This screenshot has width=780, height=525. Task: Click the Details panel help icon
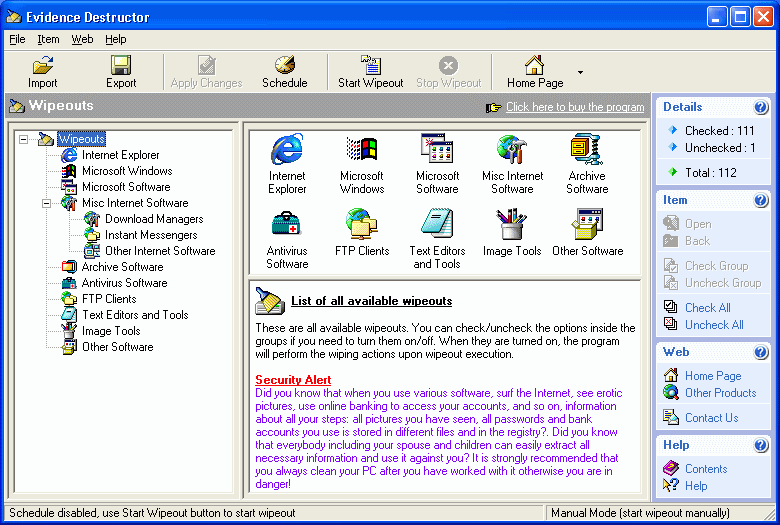[761, 107]
